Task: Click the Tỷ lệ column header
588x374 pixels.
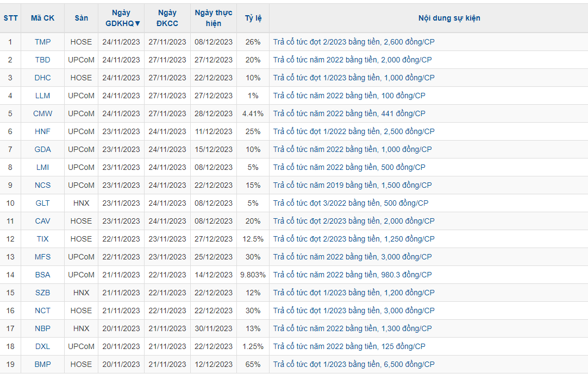Action: pos(253,18)
